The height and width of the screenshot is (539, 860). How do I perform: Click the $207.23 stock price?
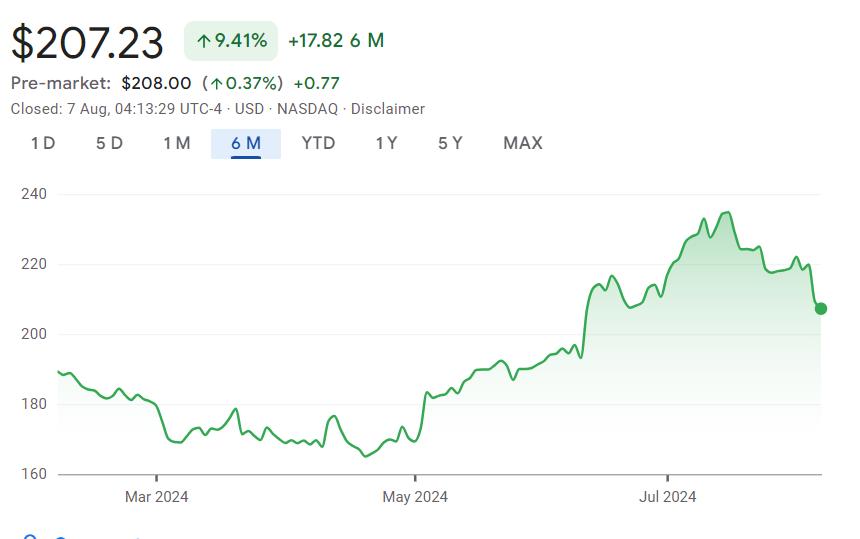click(x=87, y=43)
